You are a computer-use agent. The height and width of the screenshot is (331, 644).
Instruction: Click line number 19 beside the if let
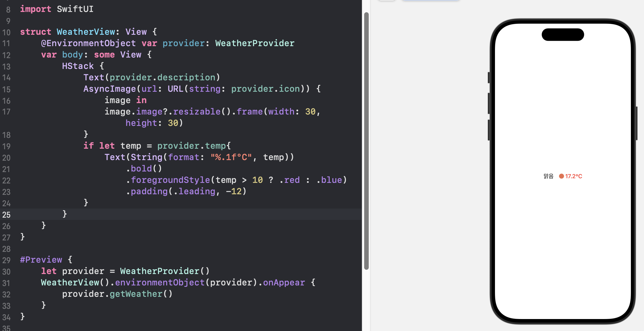pos(6,146)
